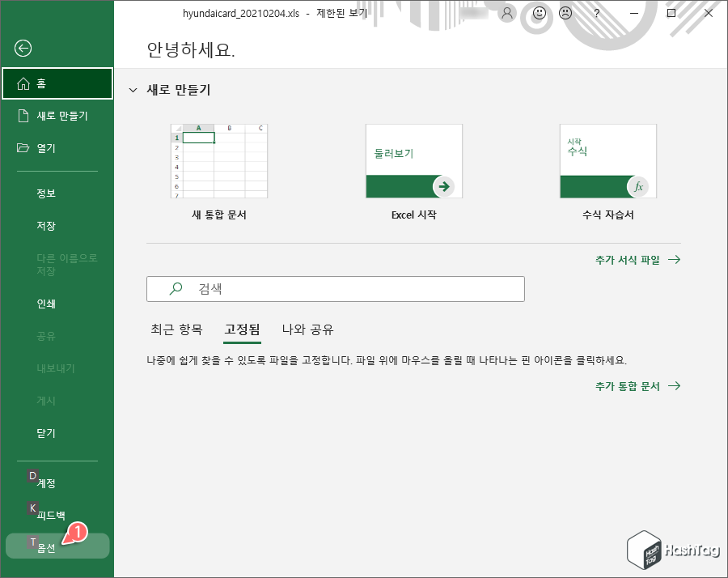The height and width of the screenshot is (578, 728).
Task: Click the user account icon in title bar
Action: (x=506, y=14)
